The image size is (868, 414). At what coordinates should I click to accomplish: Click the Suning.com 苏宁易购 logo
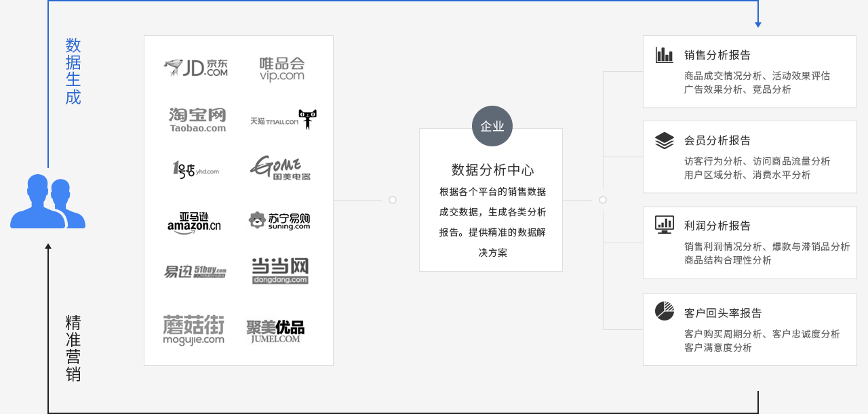[x=279, y=220]
